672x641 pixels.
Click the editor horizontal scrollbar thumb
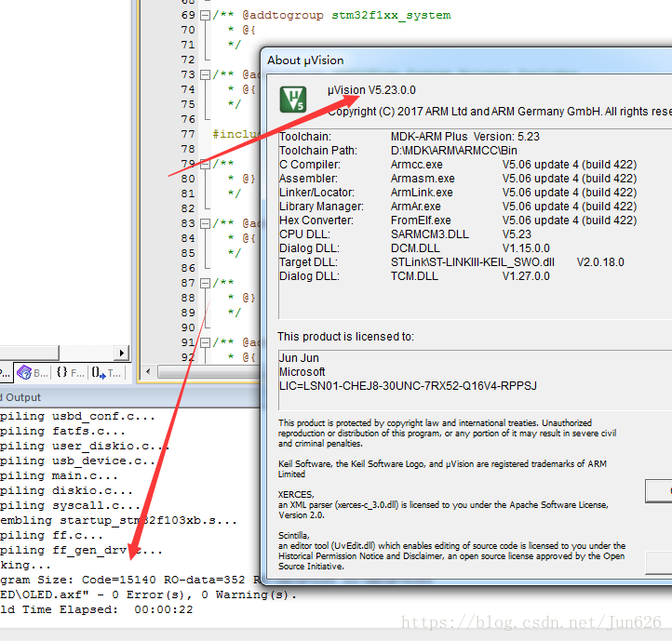click(x=209, y=371)
